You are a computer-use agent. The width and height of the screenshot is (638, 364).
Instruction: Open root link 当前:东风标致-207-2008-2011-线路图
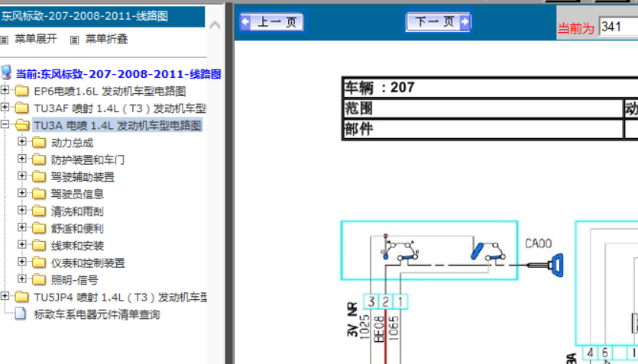(x=118, y=74)
